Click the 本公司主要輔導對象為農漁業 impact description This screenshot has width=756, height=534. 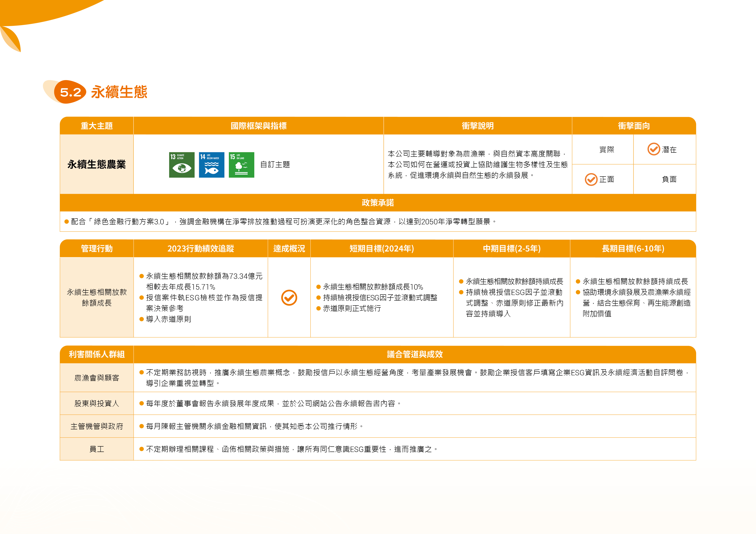(477, 165)
